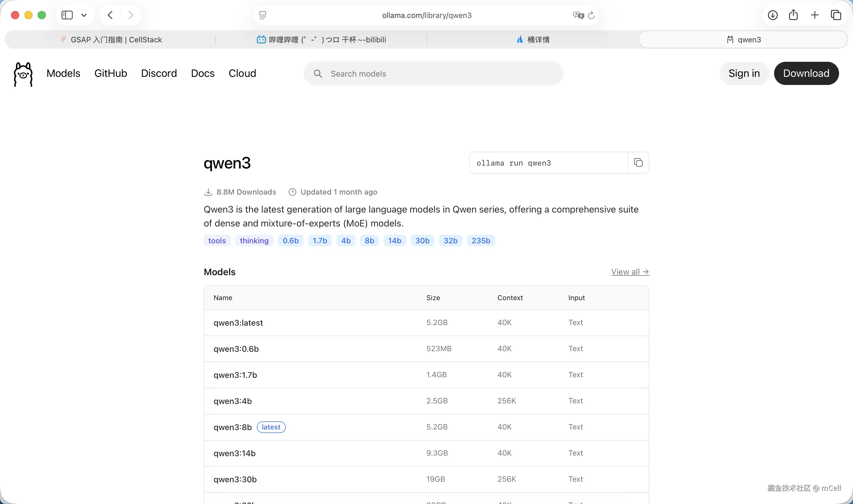Switch to the bilibili tab

[321, 40]
